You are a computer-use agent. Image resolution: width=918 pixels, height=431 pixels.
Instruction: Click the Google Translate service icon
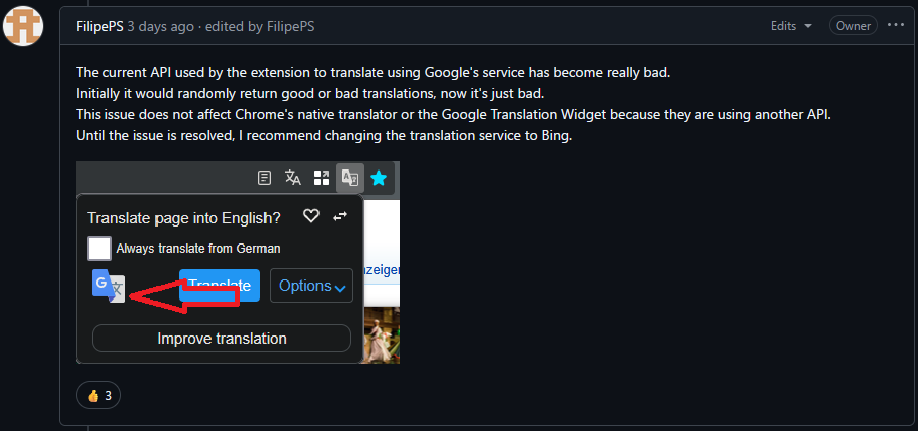(x=109, y=286)
